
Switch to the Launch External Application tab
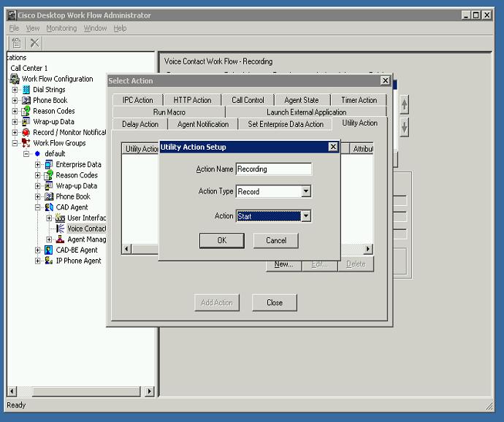pos(306,112)
